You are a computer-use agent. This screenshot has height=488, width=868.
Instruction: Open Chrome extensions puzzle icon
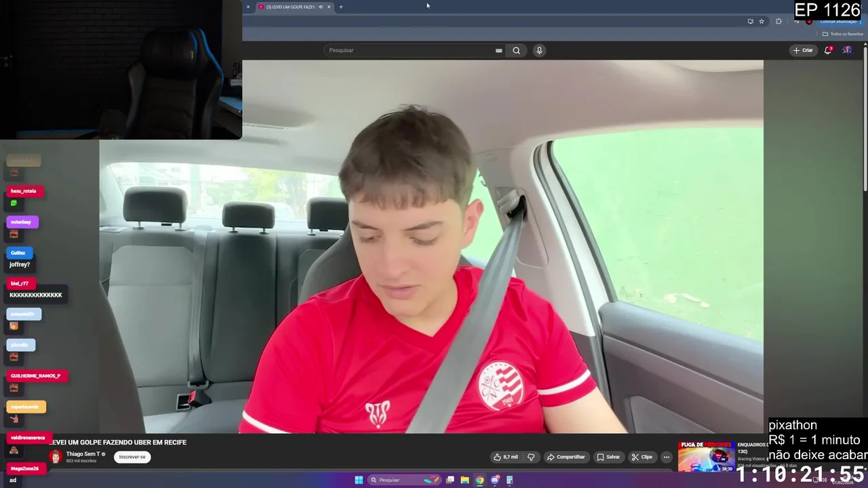click(x=778, y=21)
